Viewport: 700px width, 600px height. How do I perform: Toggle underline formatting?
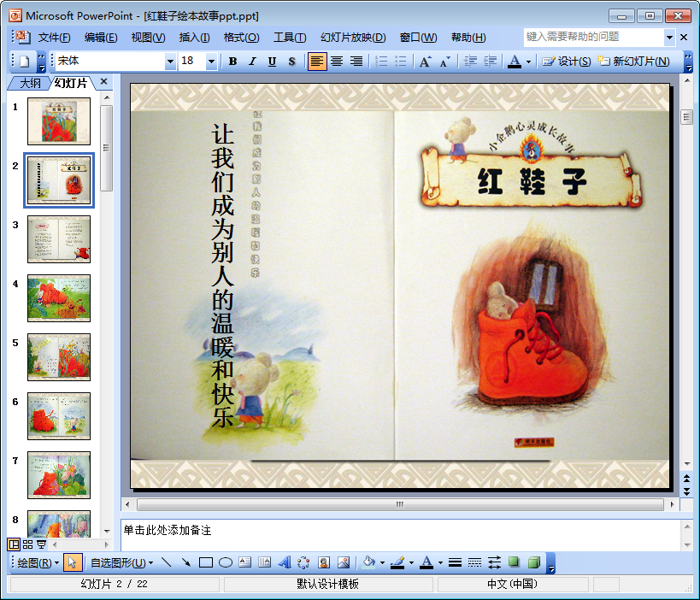click(x=272, y=62)
